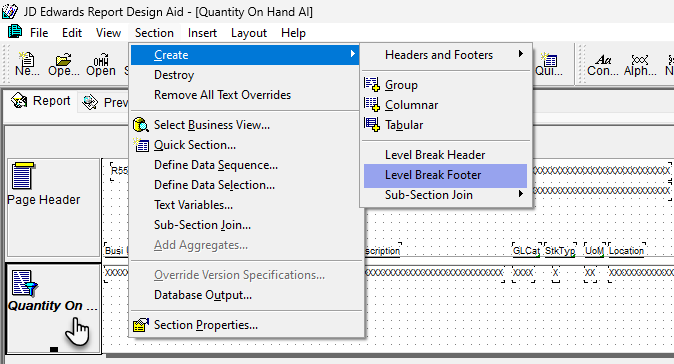Open the Insert menu
Viewport: 674px width, 364px height.
click(x=202, y=33)
